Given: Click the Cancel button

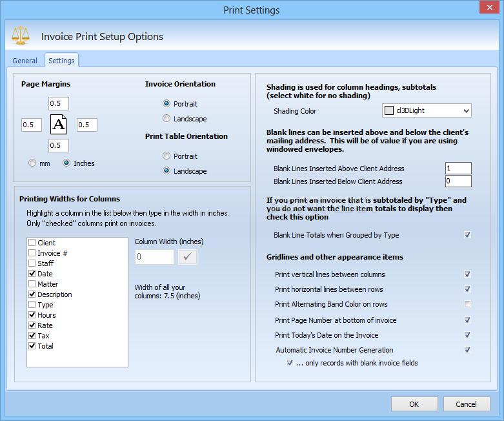Looking at the screenshot, I should click(x=467, y=404).
